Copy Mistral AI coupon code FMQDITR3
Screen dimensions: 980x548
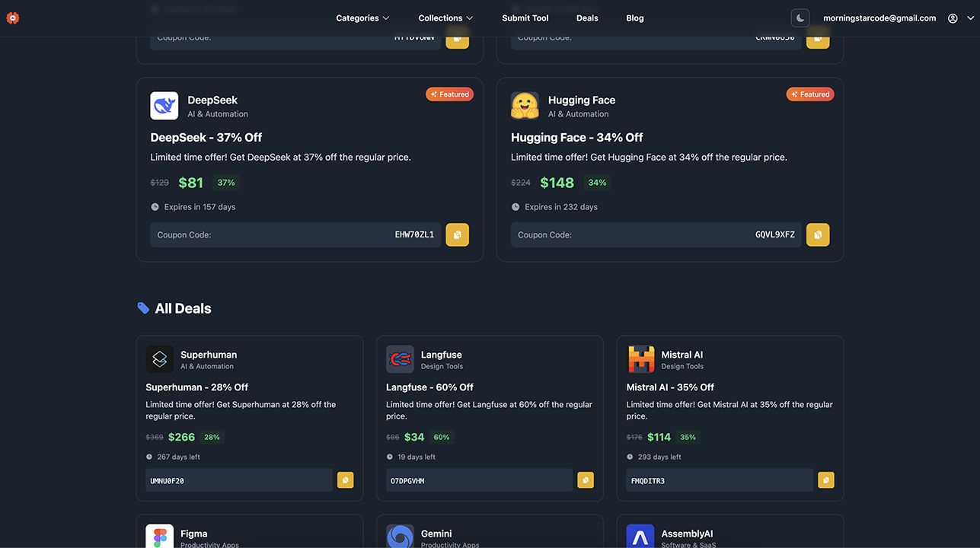pyautogui.click(x=826, y=480)
